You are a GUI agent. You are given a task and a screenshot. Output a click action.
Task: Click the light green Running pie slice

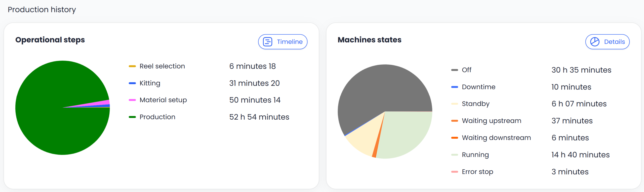coord(405,133)
